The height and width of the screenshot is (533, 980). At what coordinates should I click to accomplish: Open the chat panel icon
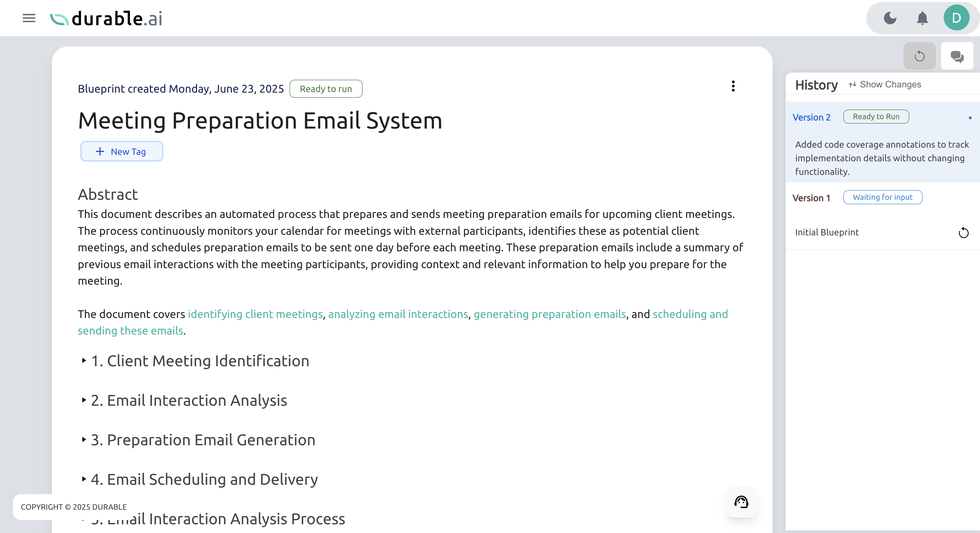tap(957, 57)
